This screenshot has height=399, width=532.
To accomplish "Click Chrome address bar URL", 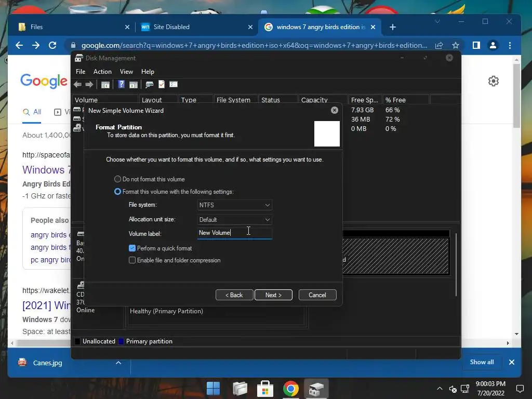I will pos(254,45).
